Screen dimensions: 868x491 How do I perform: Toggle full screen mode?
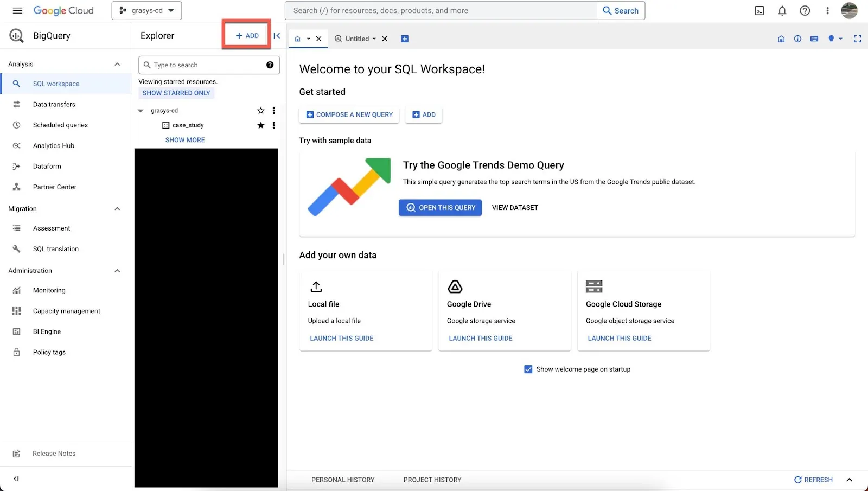[x=858, y=39]
